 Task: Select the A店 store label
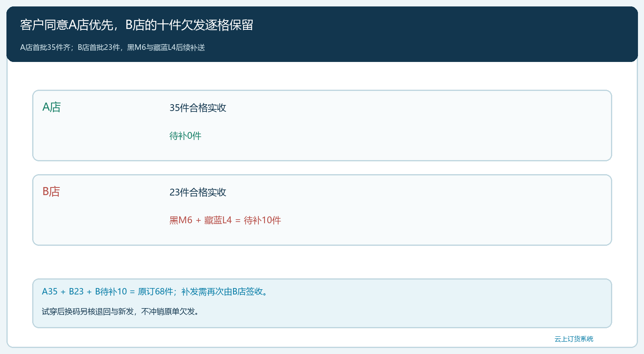[52, 107]
